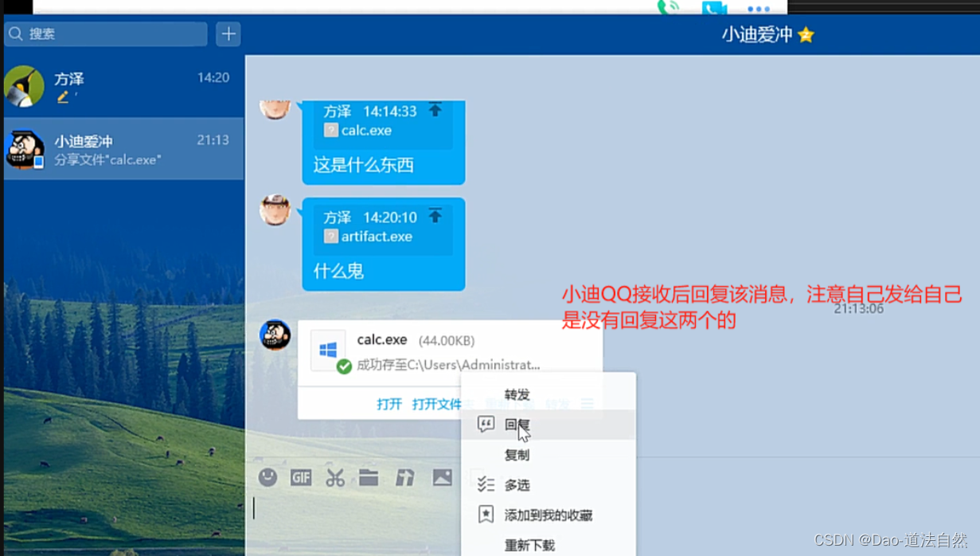The width and height of the screenshot is (980, 556).
Task: Open the file card hamburger menu icon
Action: pos(588,404)
